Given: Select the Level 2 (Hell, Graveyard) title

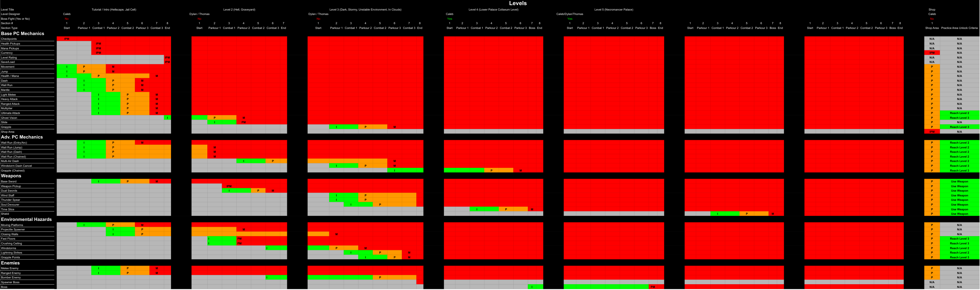Looking at the screenshot, I should click(x=239, y=10).
